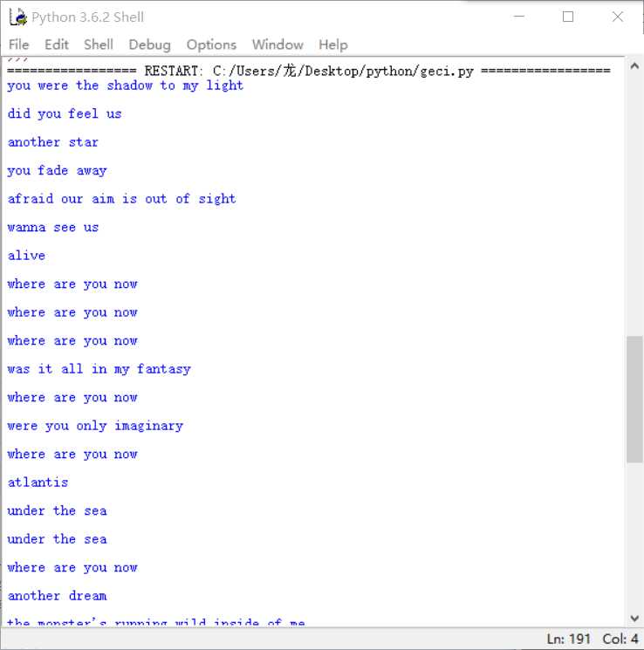Open the Window menu

[277, 44]
